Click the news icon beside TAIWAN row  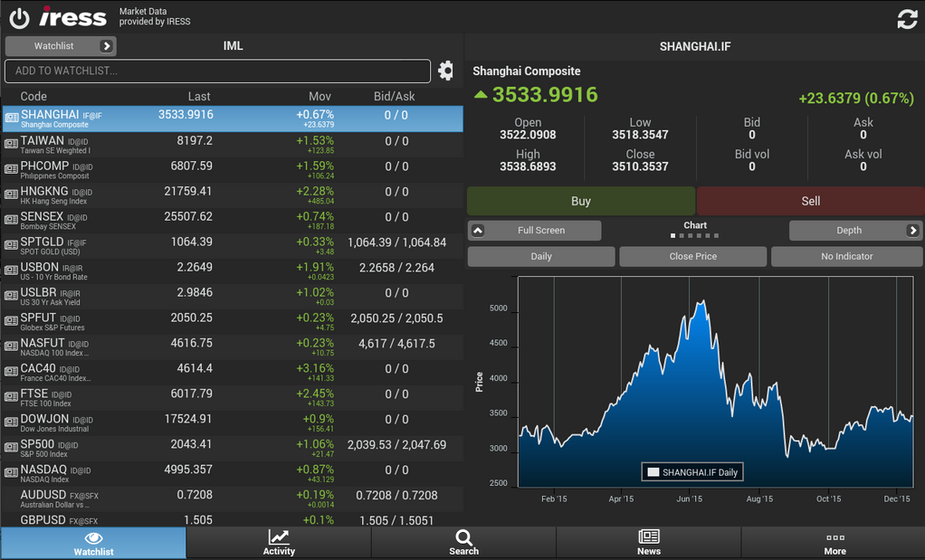point(11,143)
